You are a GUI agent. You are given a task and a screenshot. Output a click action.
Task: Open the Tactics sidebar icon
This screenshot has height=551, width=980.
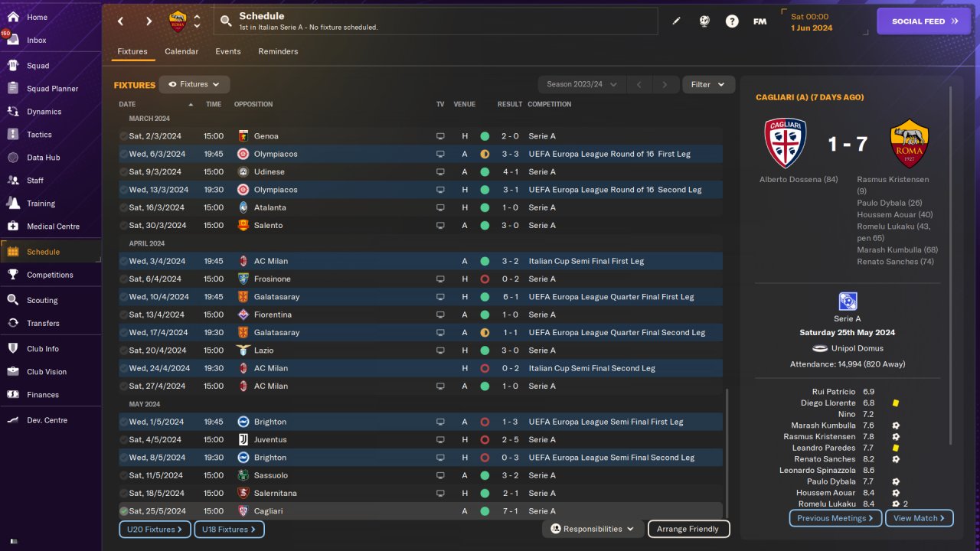click(x=12, y=135)
